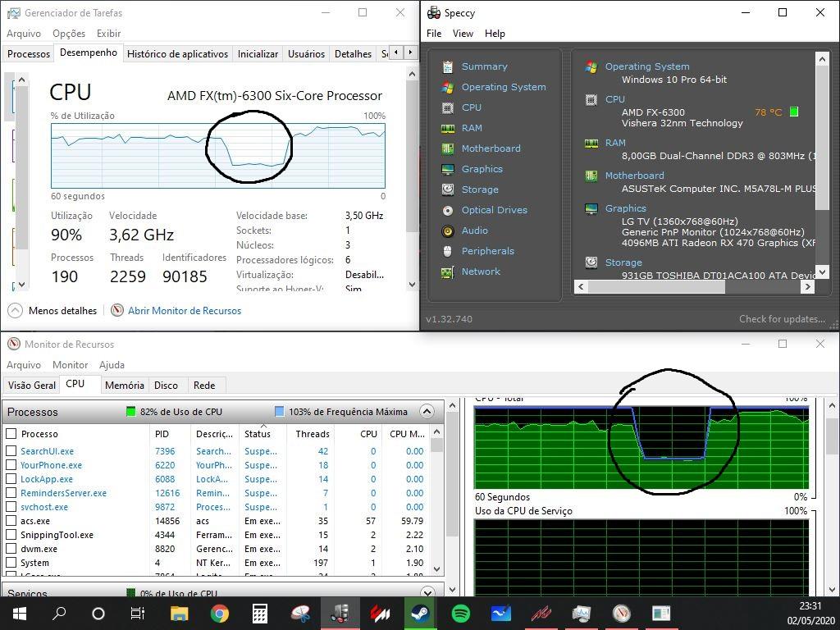Open the CPU chip icon in Speccy sidebar
This screenshot has width=840, height=630.
tap(447, 107)
